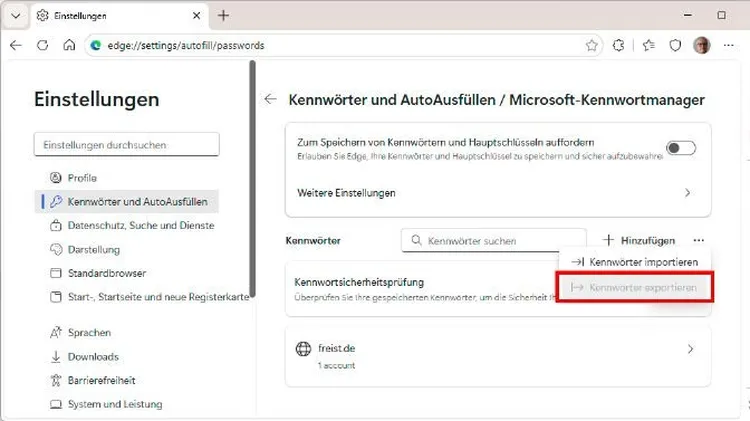Open Datenschutz, Suche und Dienste settings
Screen dimensions: 750x421
tap(140, 225)
